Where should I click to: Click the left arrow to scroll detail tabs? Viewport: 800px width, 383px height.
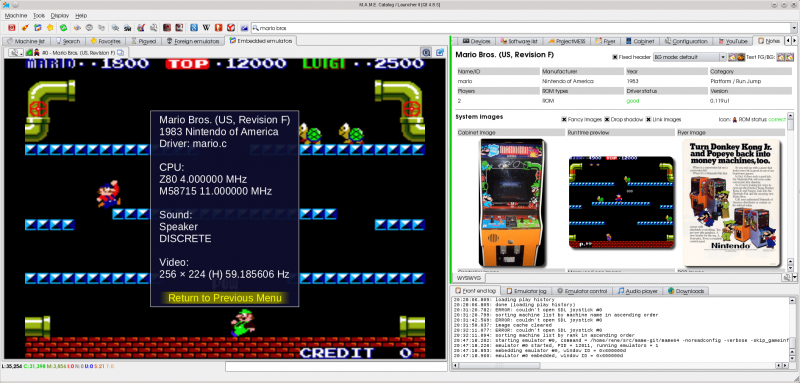coord(787,40)
